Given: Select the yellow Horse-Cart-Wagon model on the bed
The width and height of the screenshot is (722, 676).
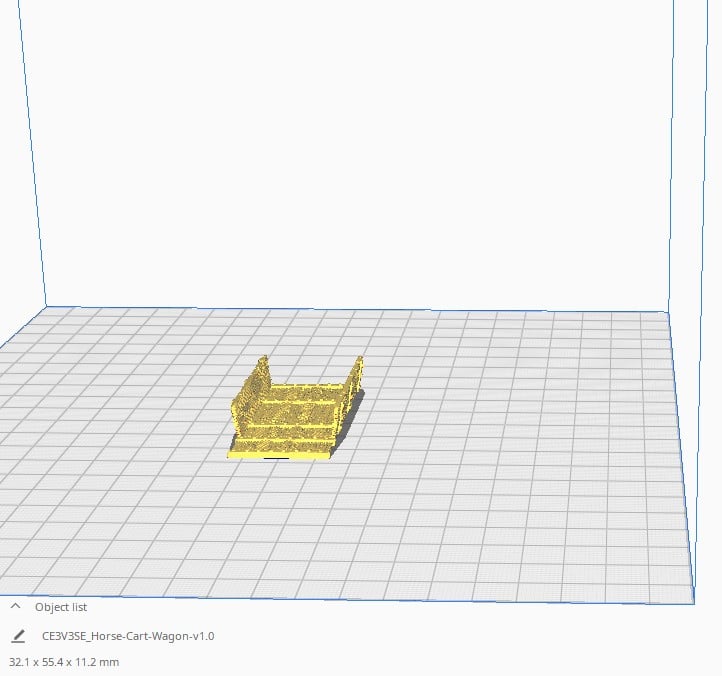Looking at the screenshot, I should [296, 409].
